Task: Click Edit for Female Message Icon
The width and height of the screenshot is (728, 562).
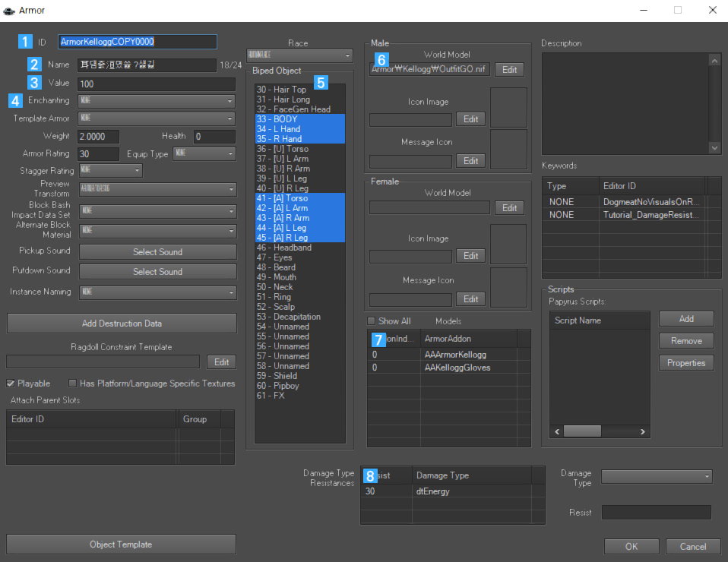Action: 471,299
